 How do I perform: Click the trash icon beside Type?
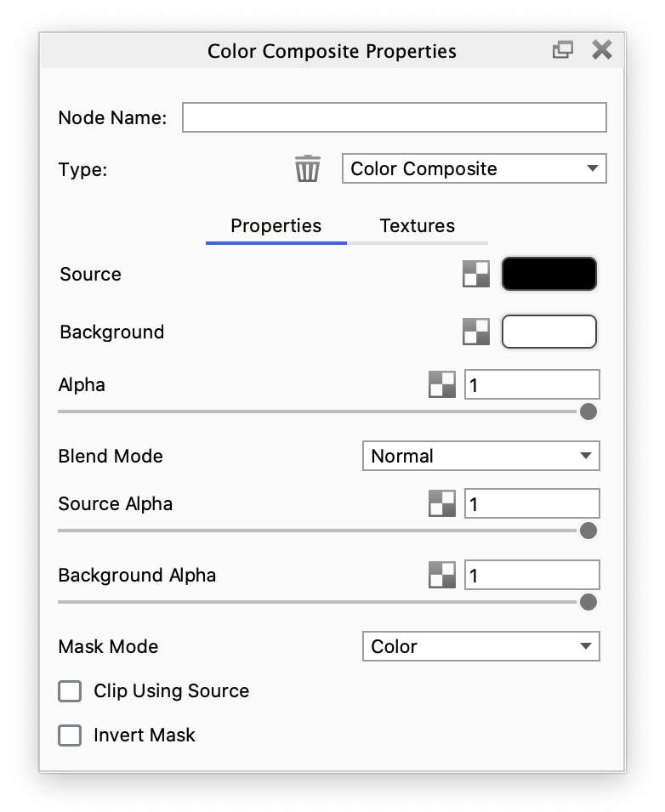point(308,168)
